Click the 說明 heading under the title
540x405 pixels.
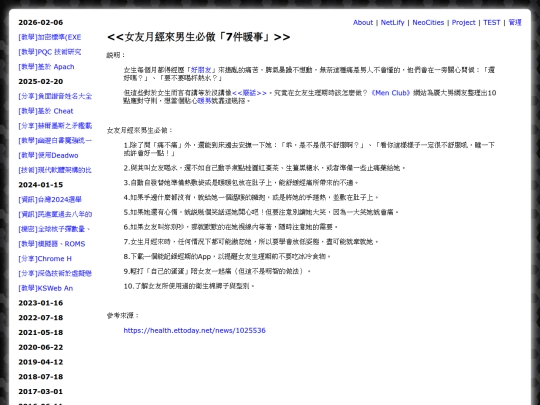(116, 55)
